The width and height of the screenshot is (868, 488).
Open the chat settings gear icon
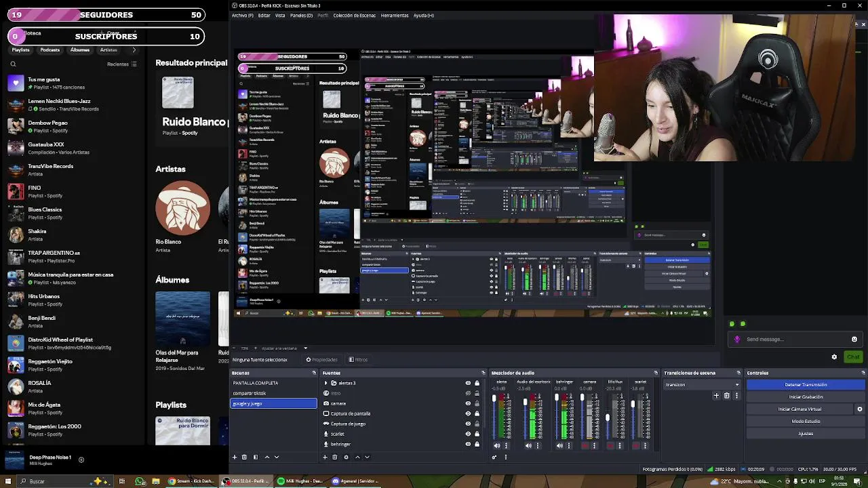(834, 357)
